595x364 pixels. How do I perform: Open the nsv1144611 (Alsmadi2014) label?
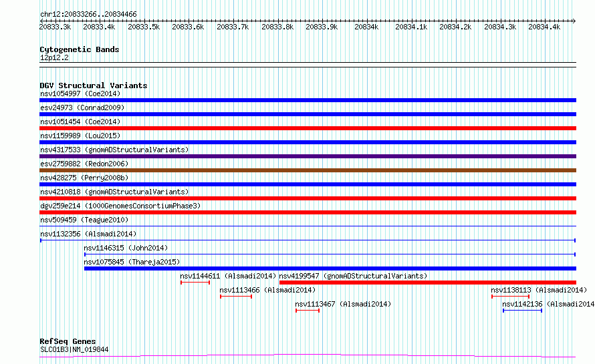tap(228, 276)
